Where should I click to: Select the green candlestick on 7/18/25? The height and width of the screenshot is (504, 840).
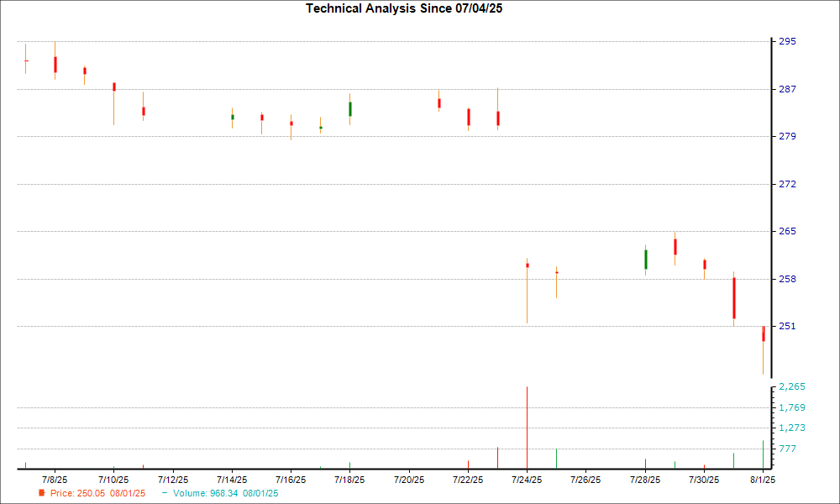pyautogui.click(x=349, y=109)
